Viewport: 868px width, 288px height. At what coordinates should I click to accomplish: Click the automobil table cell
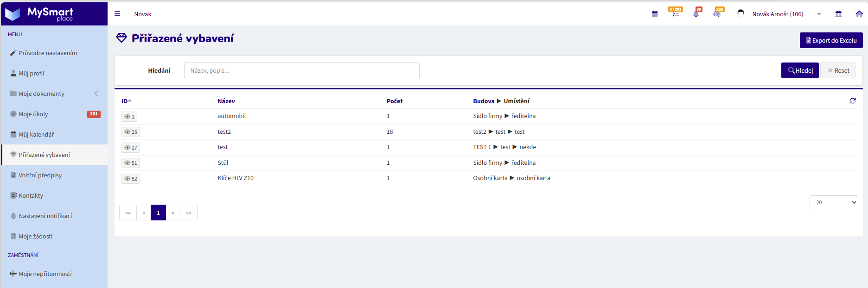(232, 116)
